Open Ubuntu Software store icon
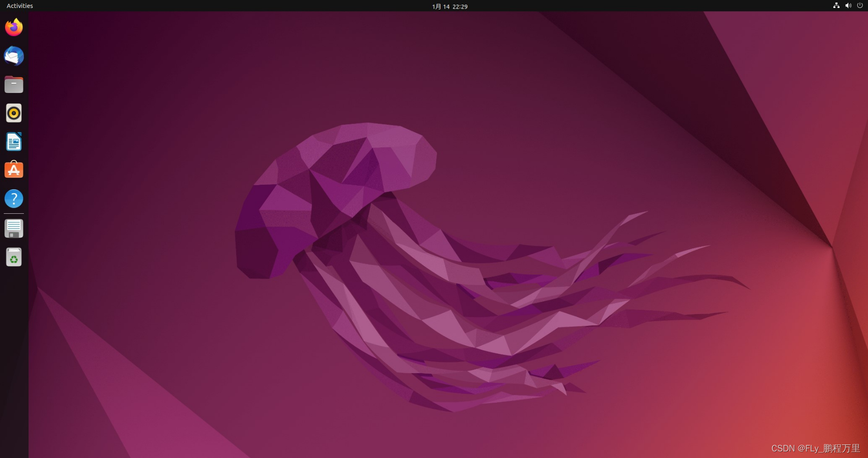868x458 pixels. pyautogui.click(x=14, y=170)
